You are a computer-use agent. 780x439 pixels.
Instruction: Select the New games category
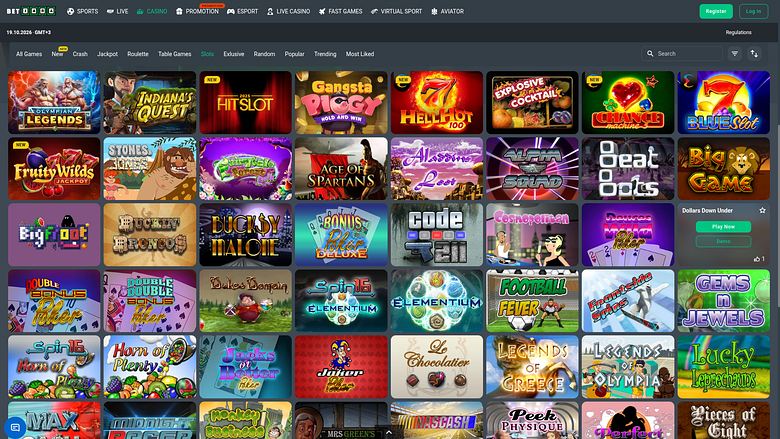pos(57,54)
